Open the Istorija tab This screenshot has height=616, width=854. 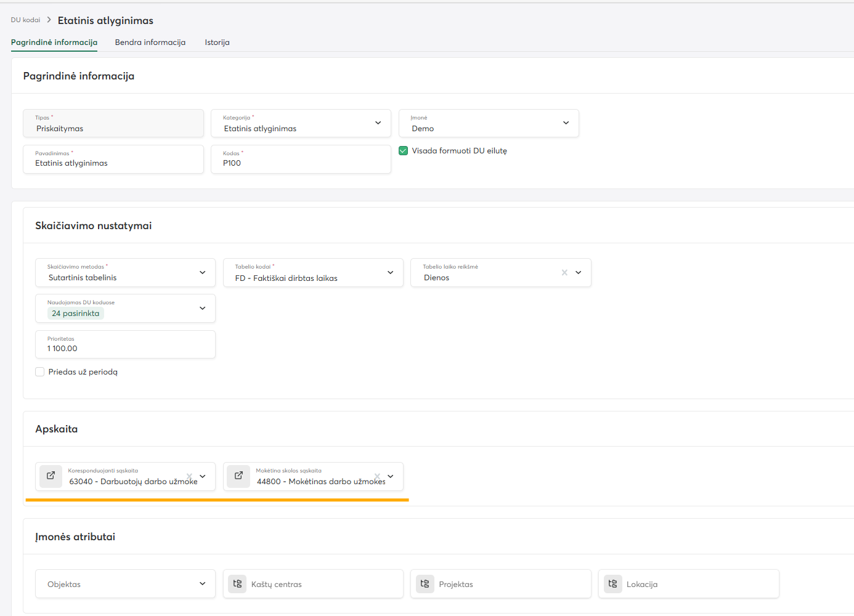(x=217, y=43)
